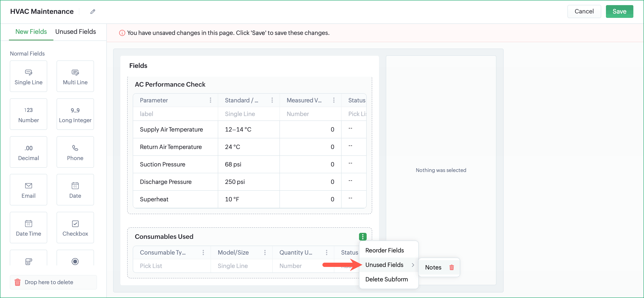The image size is (644, 298).
Task: Select the Multi Line field tile
Action: point(75,76)
